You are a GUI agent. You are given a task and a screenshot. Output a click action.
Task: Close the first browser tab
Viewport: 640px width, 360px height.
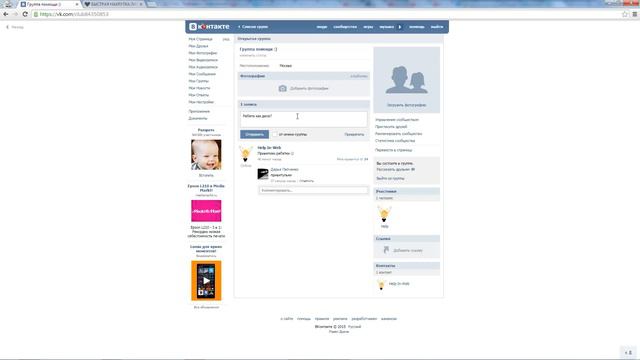77,4
